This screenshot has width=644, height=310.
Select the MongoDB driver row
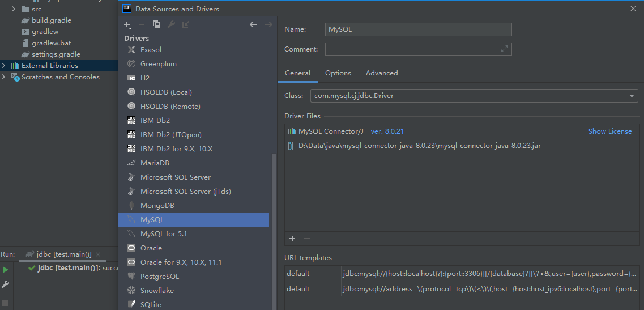[194, 206]
